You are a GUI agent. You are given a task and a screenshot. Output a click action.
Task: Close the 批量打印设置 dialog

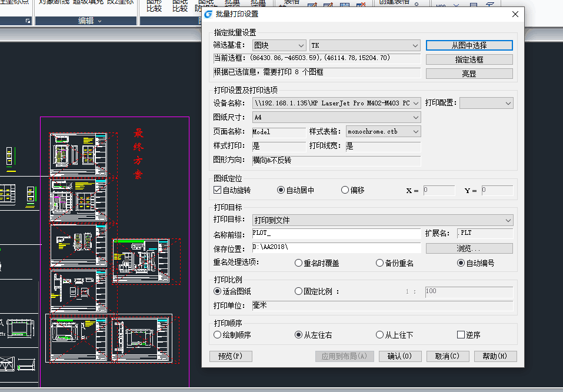click(x=515, y=14)
